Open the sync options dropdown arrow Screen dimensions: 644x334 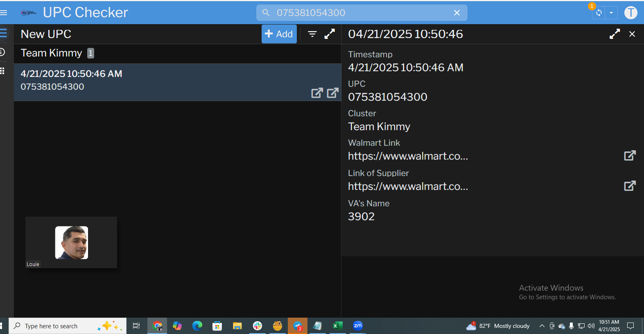611,13
